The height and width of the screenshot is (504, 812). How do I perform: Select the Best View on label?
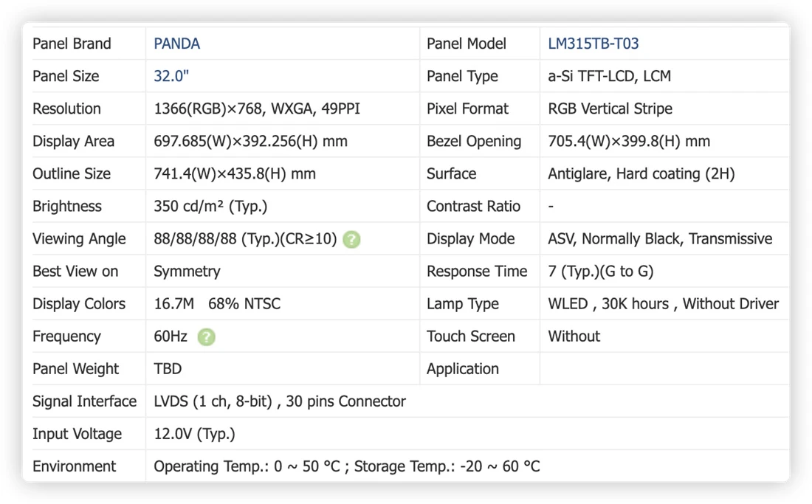75,272
